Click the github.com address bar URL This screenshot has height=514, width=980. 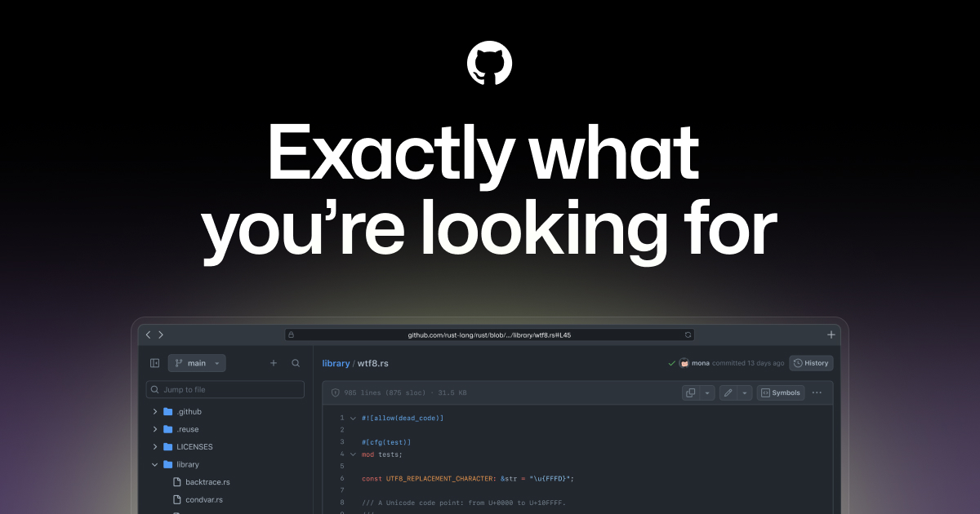pos(489,335)
